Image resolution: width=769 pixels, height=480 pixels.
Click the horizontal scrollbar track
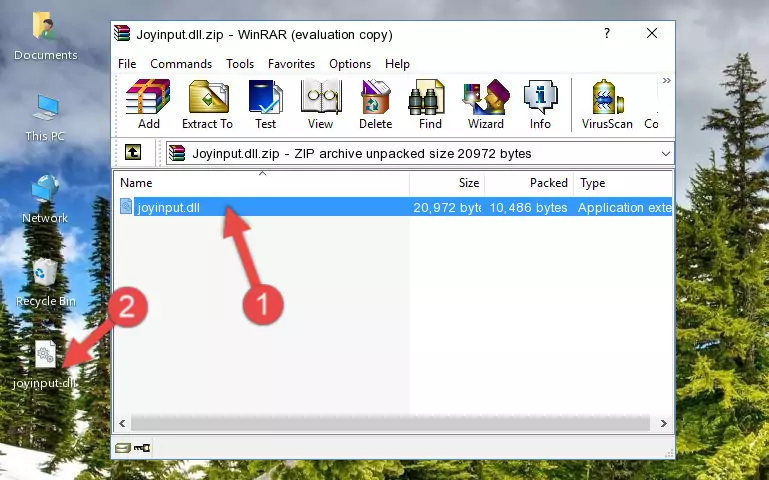(x=390, y=423)
